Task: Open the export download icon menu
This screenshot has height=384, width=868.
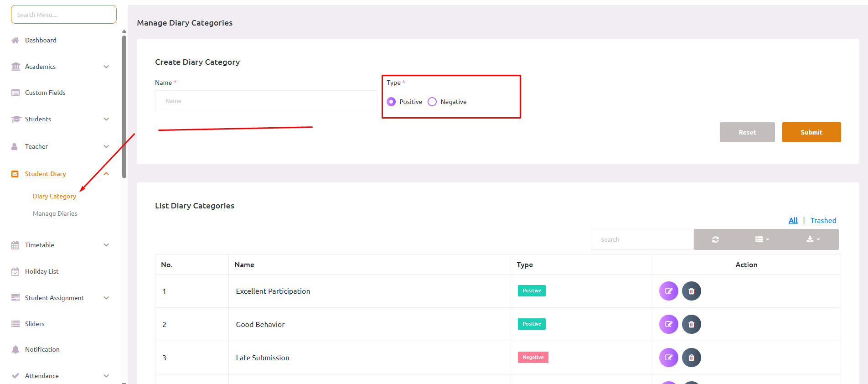Action: pos(813,239)
